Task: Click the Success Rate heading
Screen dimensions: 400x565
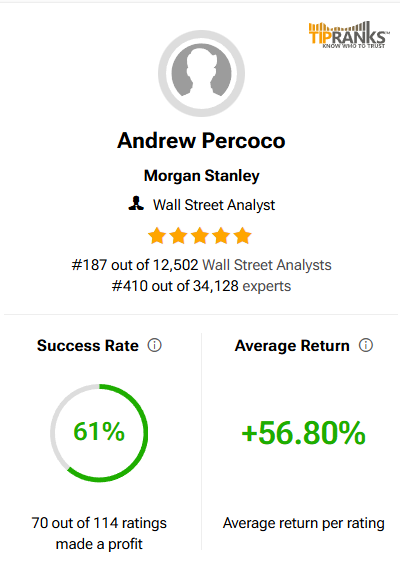Action: (88, 346)
